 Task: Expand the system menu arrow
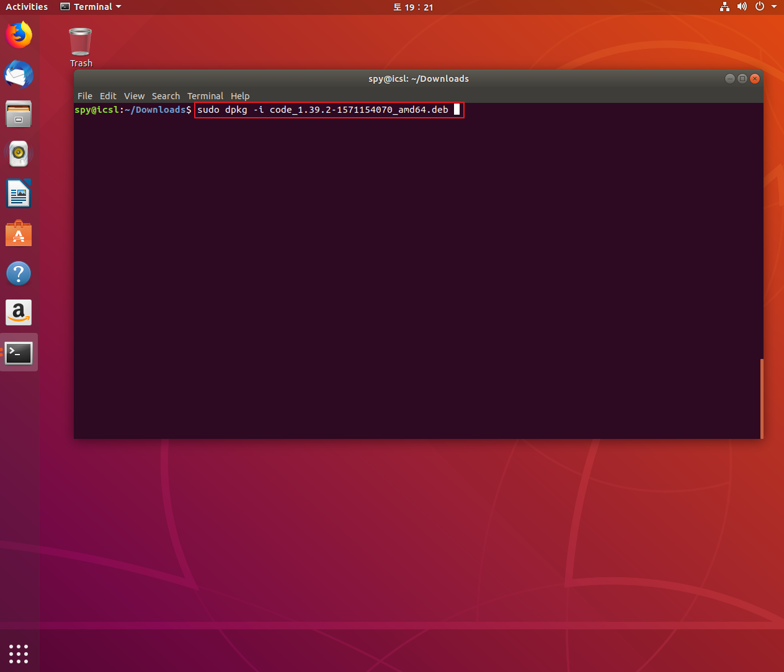point(774,7)
